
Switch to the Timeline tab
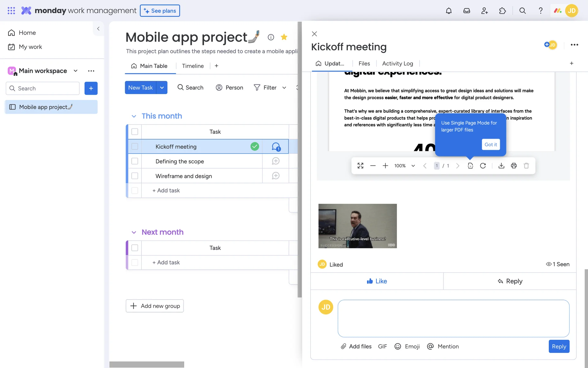(x=193, y=66)
